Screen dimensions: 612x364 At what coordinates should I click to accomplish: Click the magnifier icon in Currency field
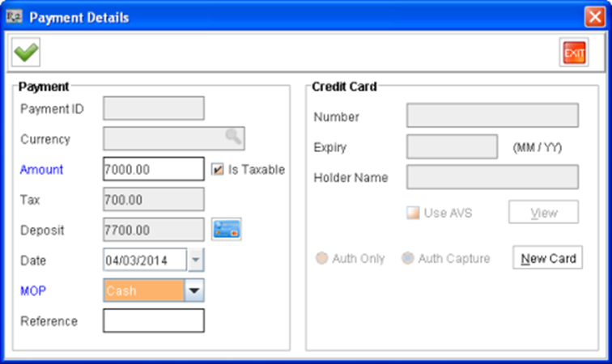(x=233, y=137)
